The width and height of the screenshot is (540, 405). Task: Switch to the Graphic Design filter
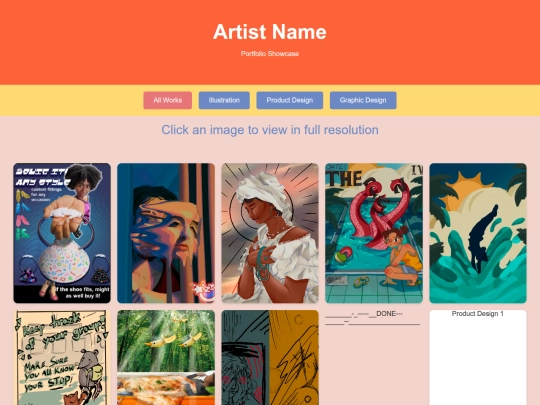click(363, 100)
